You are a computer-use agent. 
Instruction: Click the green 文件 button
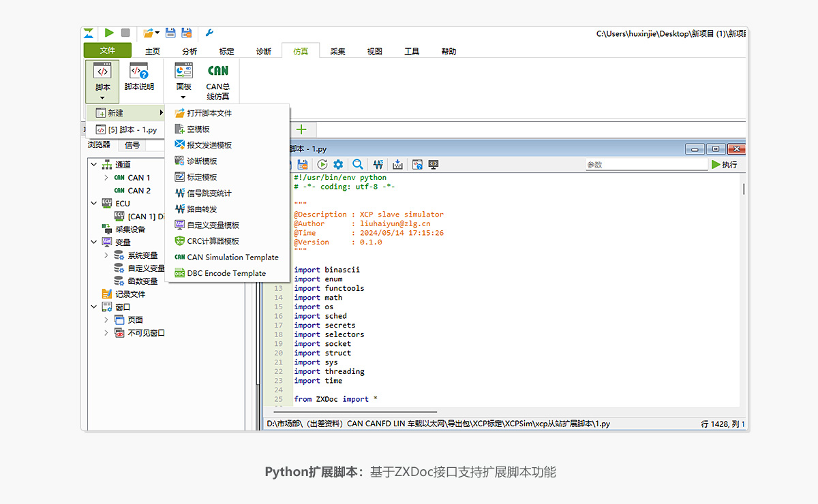107,50
